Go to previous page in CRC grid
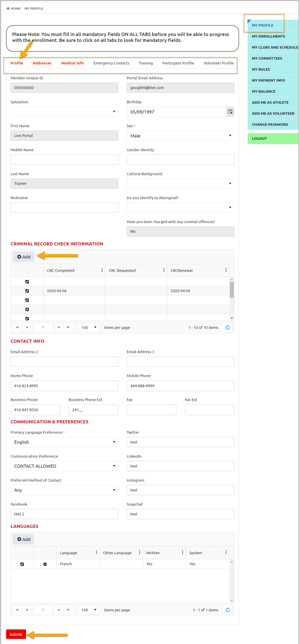Screen dimensions: 299x644 pos(27,327)
